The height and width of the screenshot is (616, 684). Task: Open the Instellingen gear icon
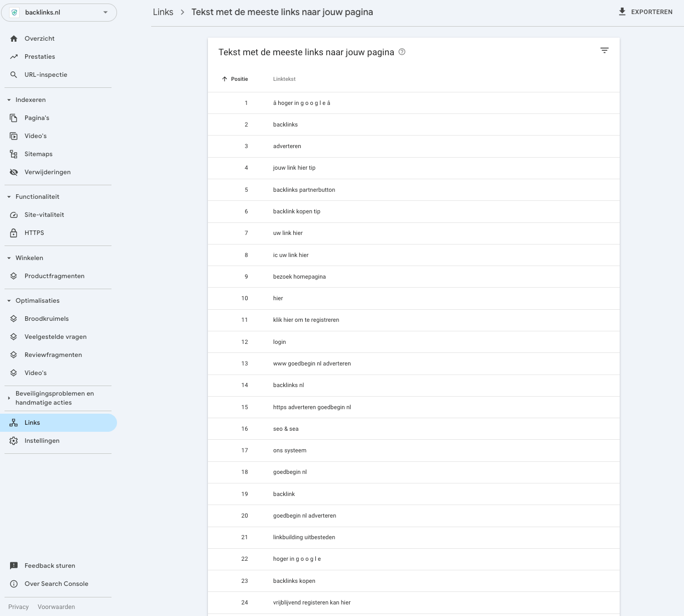14,440
